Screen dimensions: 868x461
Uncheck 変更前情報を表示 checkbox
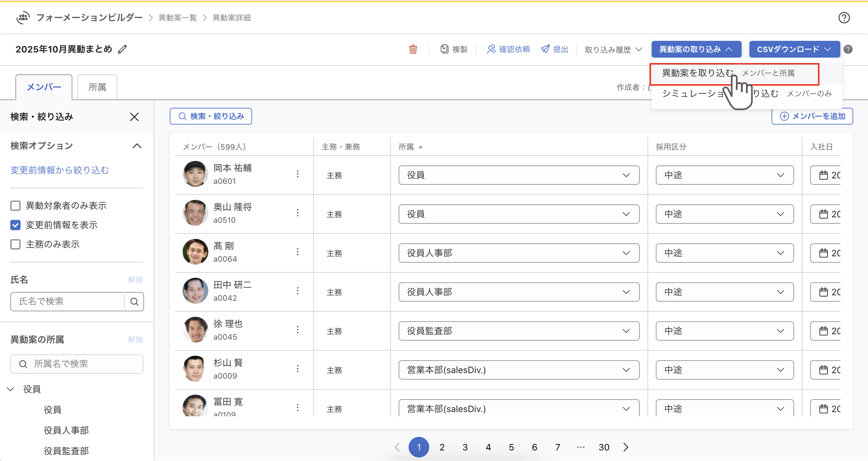15,225
